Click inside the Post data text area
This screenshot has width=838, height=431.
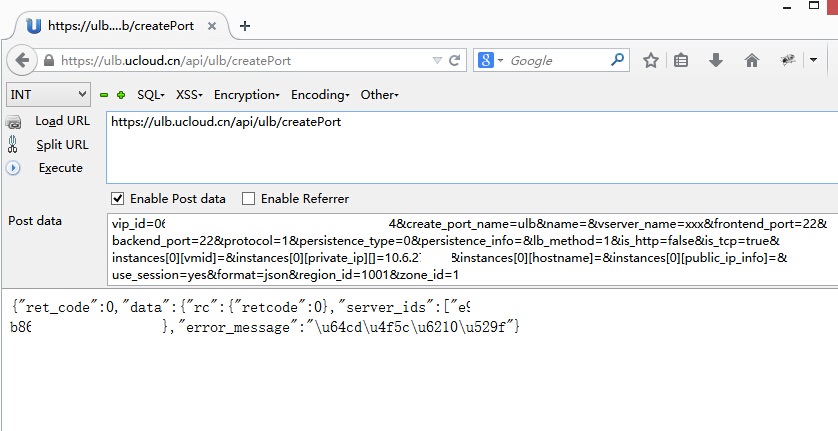(x=472, y=249)
